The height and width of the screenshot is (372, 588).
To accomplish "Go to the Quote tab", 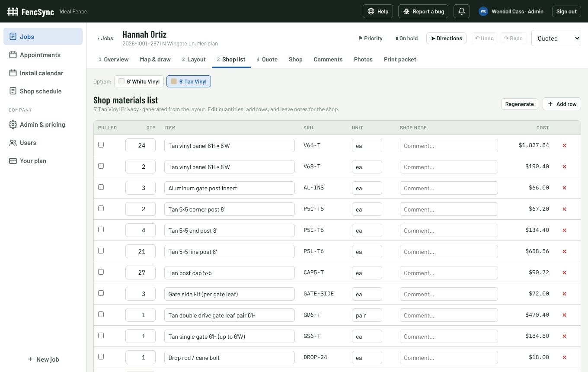I will pos(267,59).
